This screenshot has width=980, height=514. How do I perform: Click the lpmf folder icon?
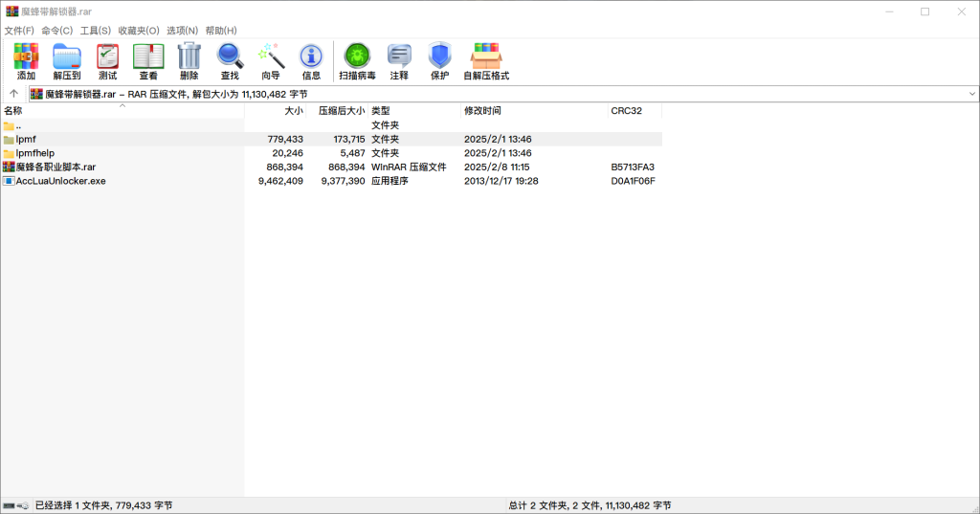tap(9, 140)
